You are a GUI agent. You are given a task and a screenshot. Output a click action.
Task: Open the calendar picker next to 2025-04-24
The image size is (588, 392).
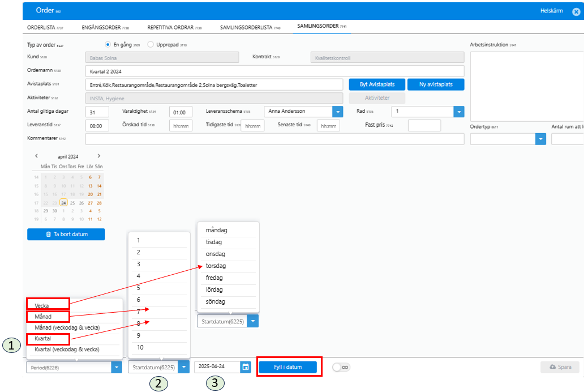tap(246, 367)
